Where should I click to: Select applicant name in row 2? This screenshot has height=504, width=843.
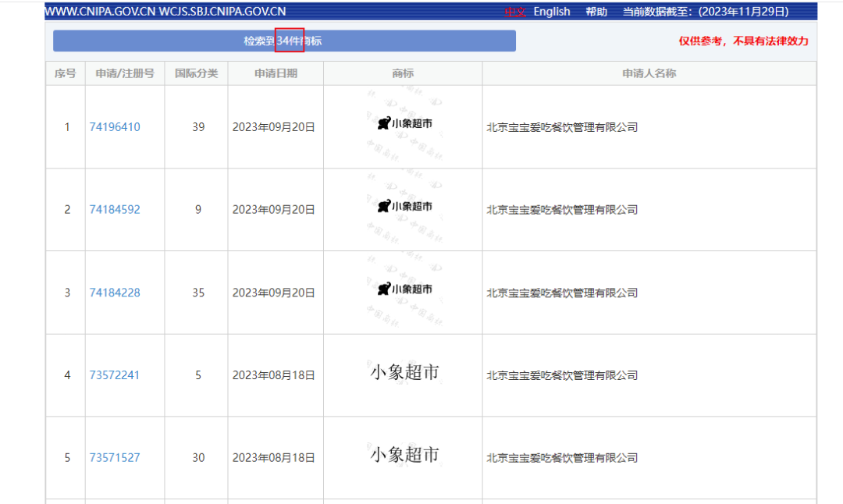(x=562, y=210)
